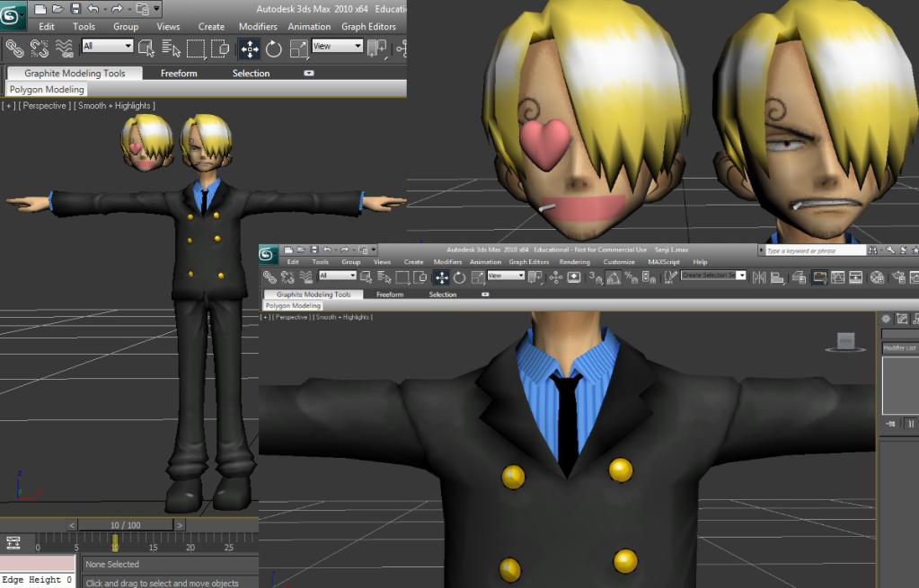Click Align tool in lower window toolbar
The image size is (919, 588).
777,277
